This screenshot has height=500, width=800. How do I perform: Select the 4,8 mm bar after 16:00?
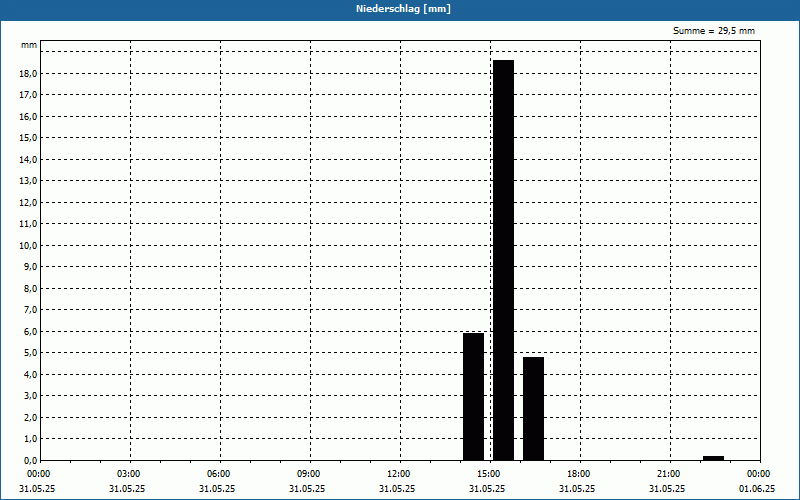point(533,409)
